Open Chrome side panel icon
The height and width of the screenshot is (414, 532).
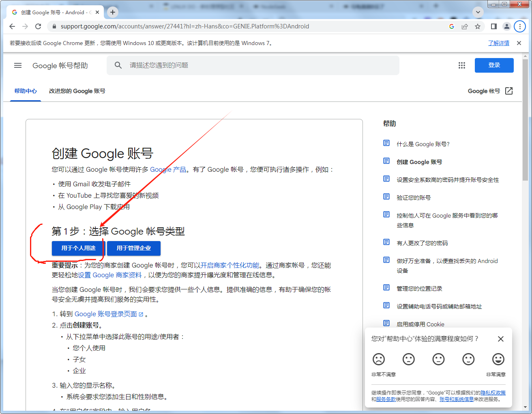[x=493, y=26]
